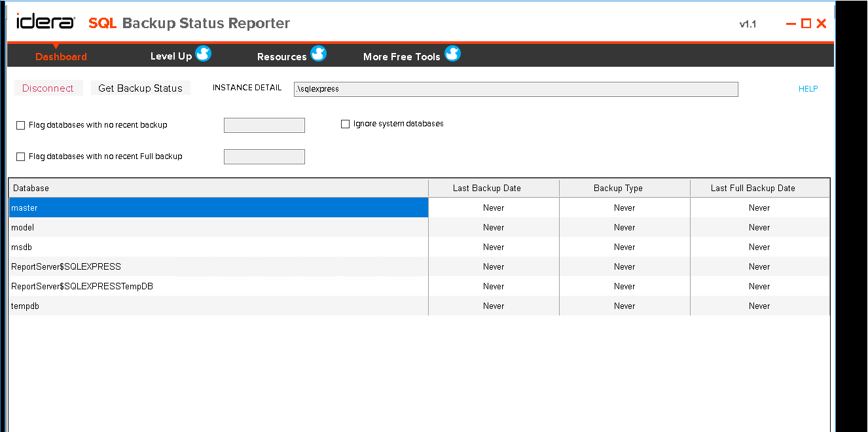868x432 pixels.
Task: Open the Dashboard tab
Action: coord(61,57)
